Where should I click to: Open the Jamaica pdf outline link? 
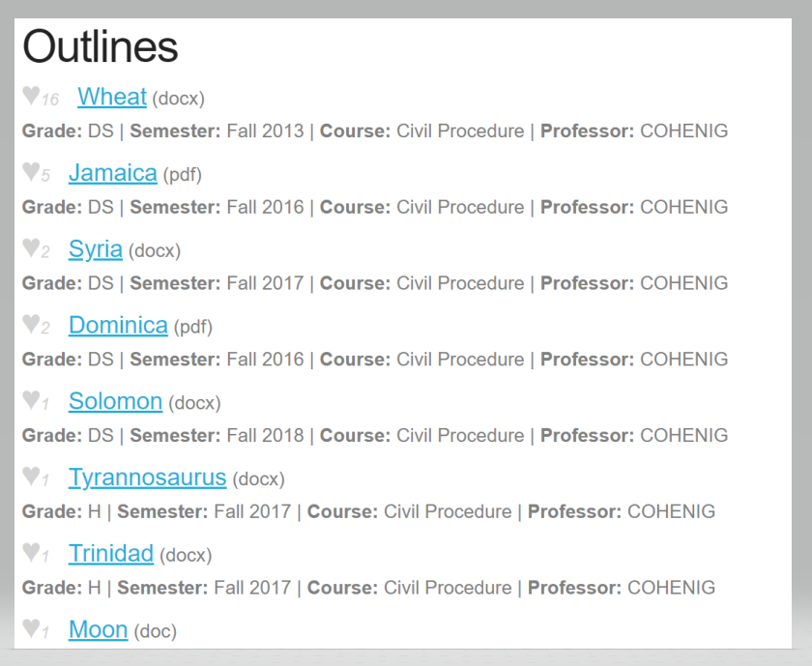click(113, 173)
